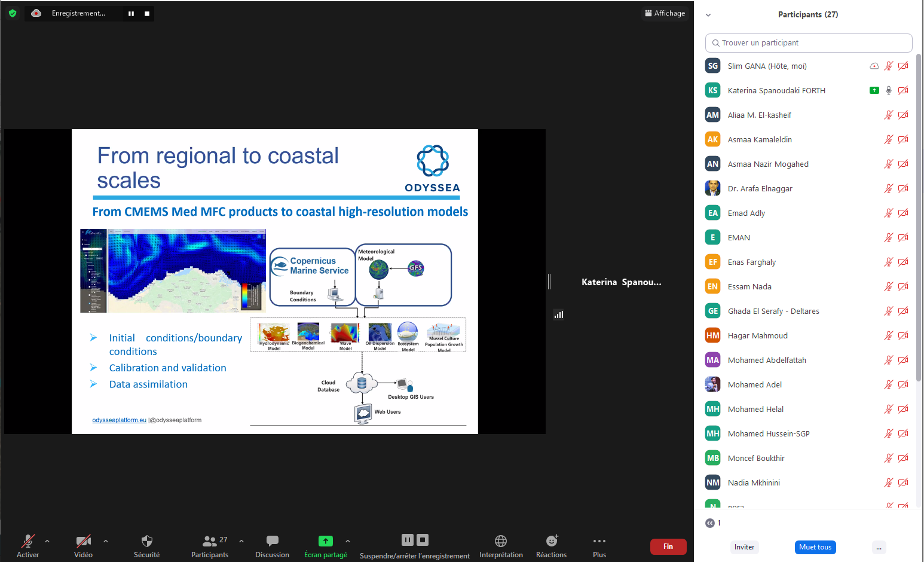Start video with Vidéo button
The image size is (924, 562).
pos(84,546)
